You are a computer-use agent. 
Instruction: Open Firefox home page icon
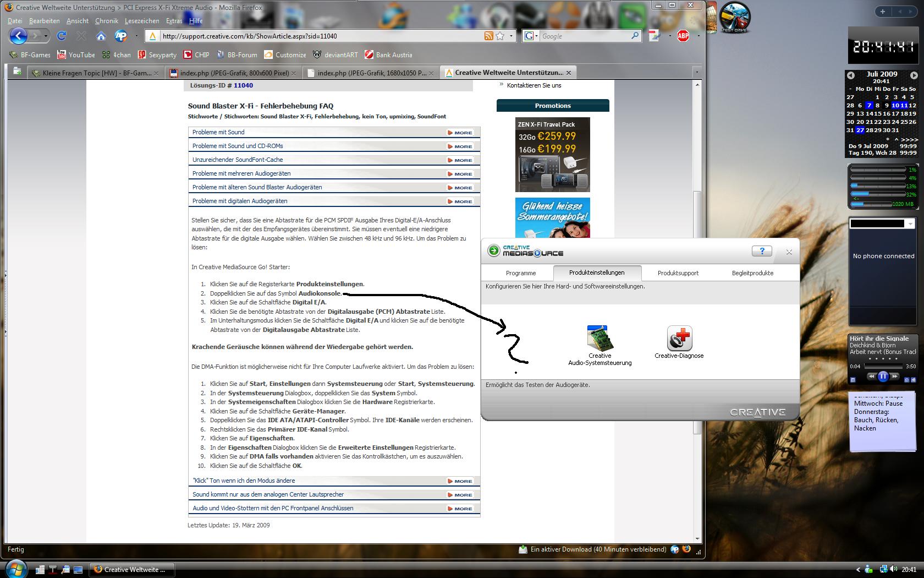pyautogui.click(x=101, y=36)
